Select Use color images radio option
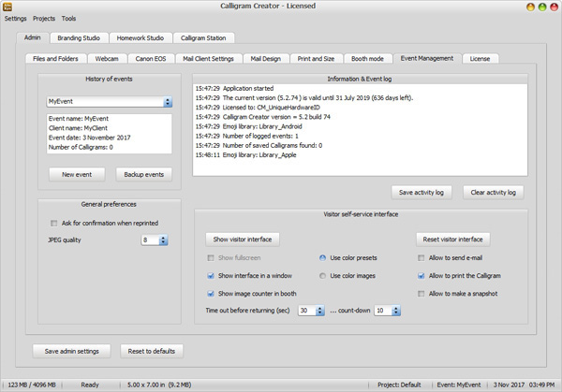 323,276
